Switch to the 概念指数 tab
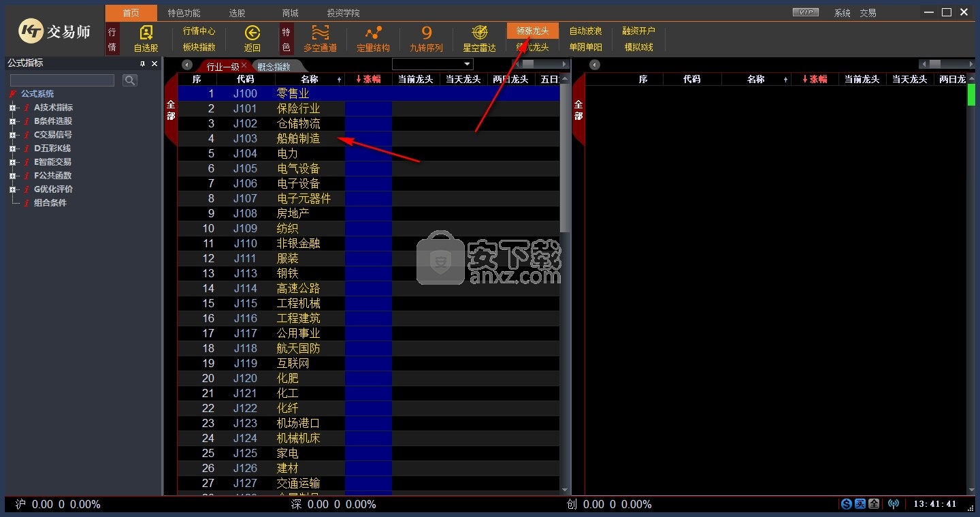Image resolution: width=980 pixels, height=517 pixels. click(x=274, y=67)
